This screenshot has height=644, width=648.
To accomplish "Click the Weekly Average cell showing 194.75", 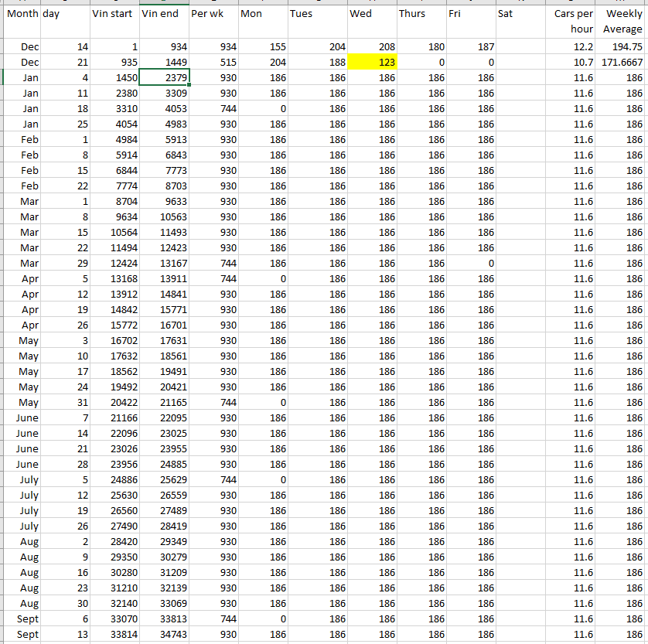I will [x=622, y=47].
